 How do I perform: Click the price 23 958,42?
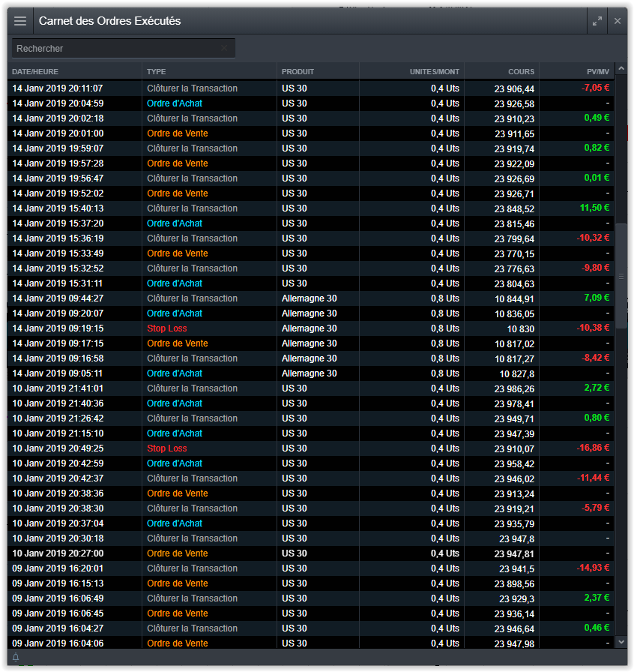coord(514,463)
